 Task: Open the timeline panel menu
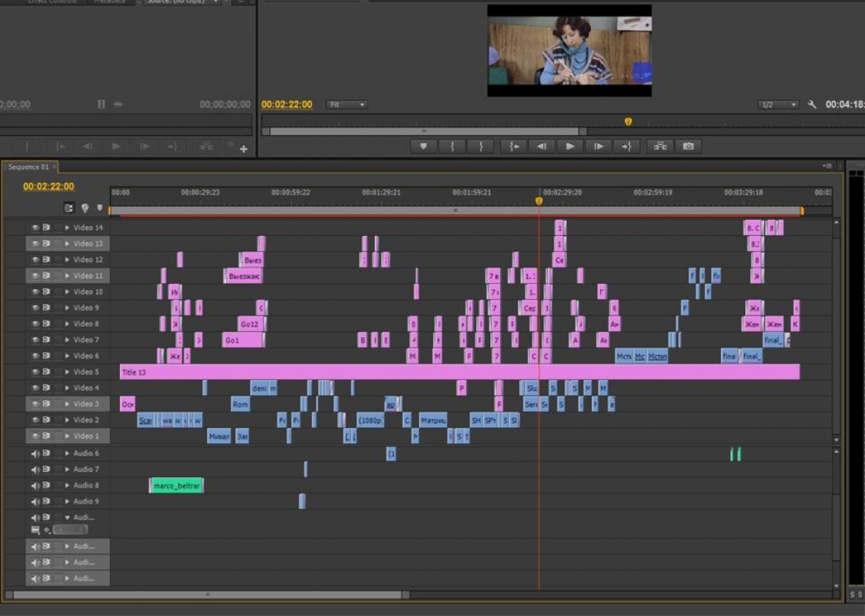827,166
